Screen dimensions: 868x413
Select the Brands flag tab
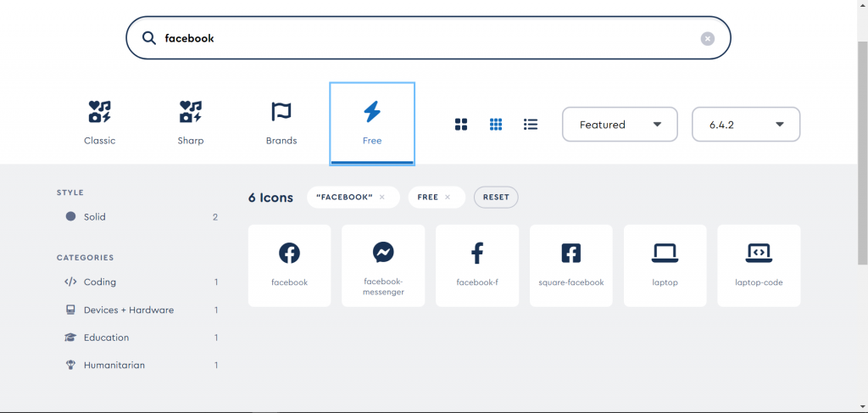pos(281,124)
